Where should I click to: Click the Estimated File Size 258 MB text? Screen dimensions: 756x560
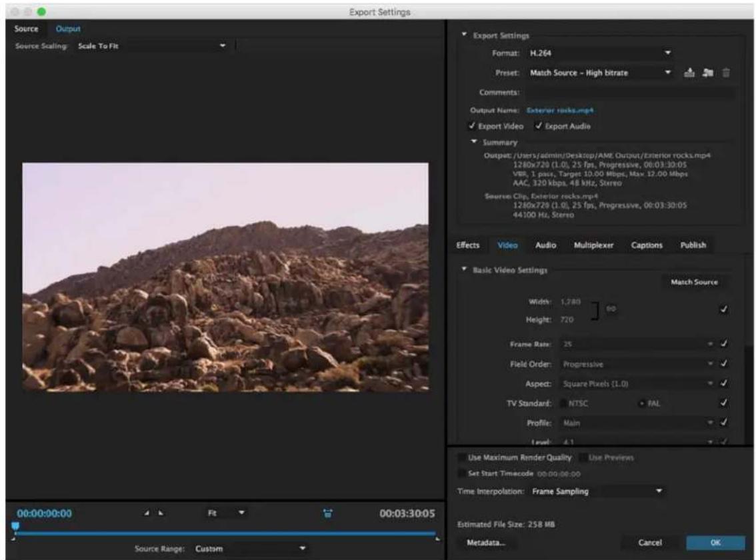tap(506, 524)
